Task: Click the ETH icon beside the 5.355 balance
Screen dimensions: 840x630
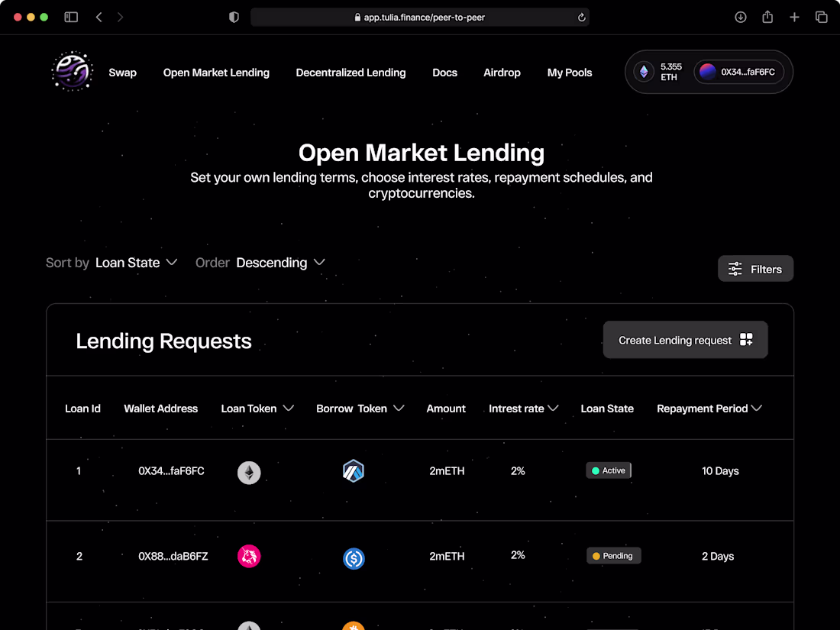Action: (x=643, y=72)
